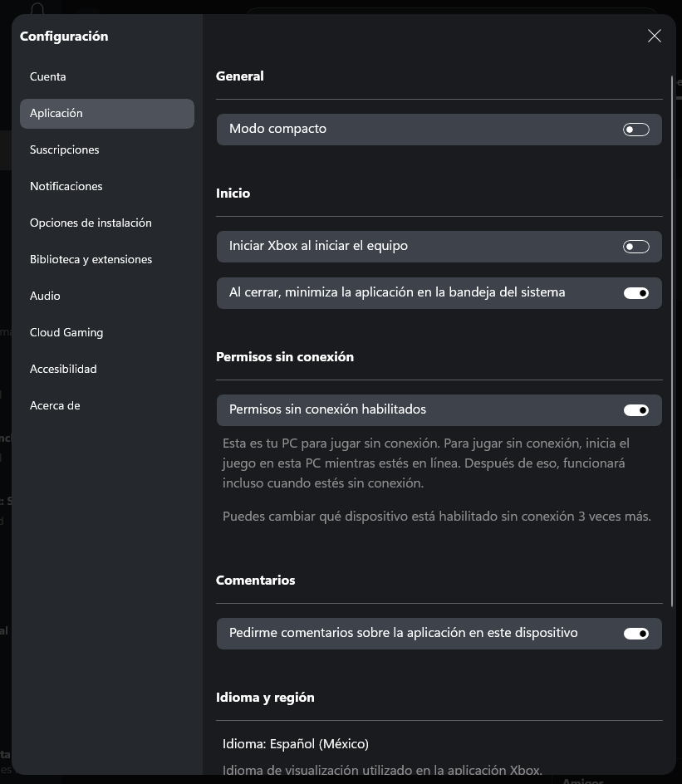Close the Configuración settings dialog

655,36
